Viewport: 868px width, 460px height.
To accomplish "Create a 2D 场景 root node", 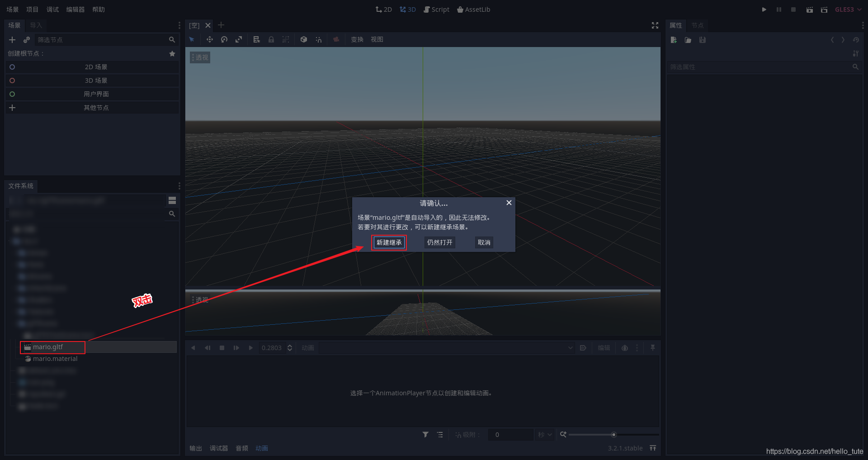I will click(x=92, y=67).
